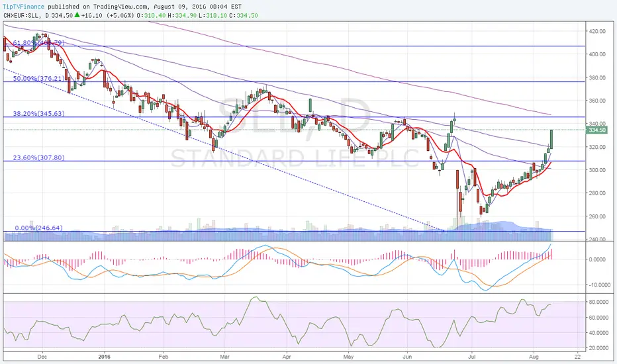Click the Feb label on the time axis
The width and height of the screenshot is (617, 364).
[163, 357]
